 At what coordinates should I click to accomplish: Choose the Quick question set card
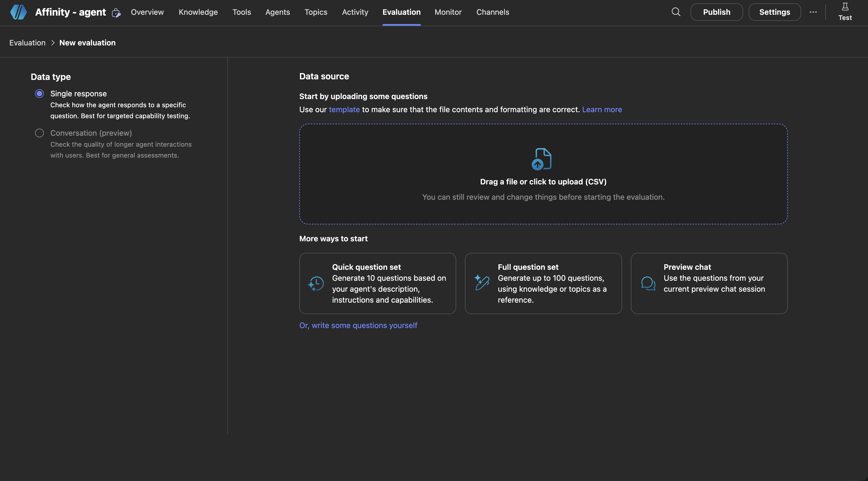(377, 283)
